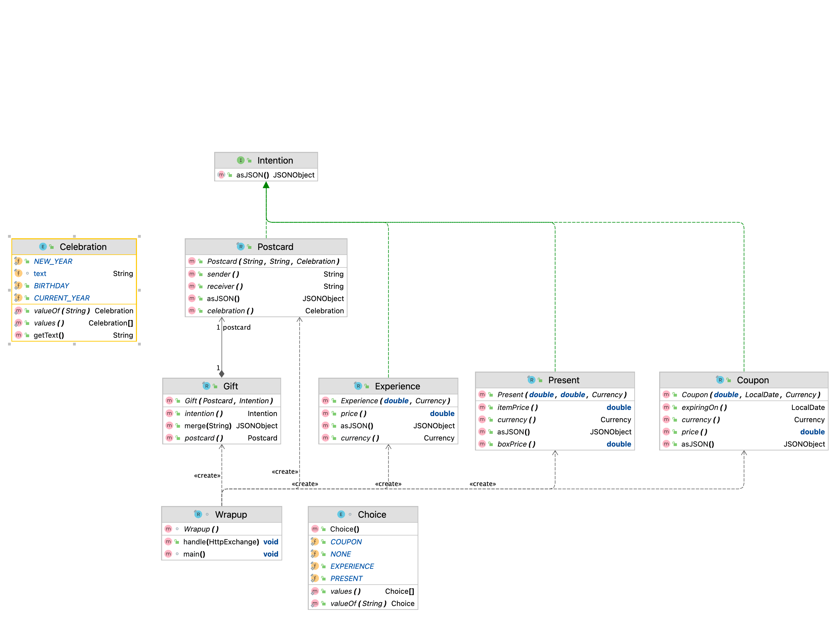Click handle(HttpExchange) method in Wrapup
Viewport: 840px width, 621px height.
[221, 542]
